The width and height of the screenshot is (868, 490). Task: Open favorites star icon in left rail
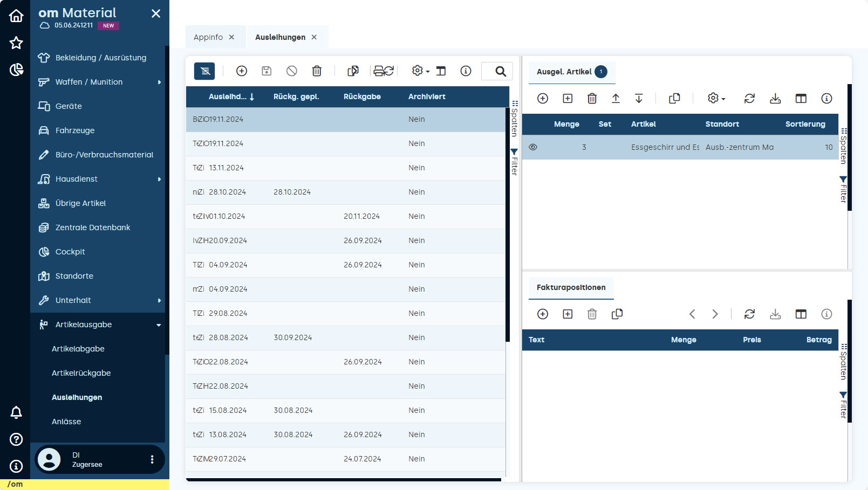tap(16, 43)
